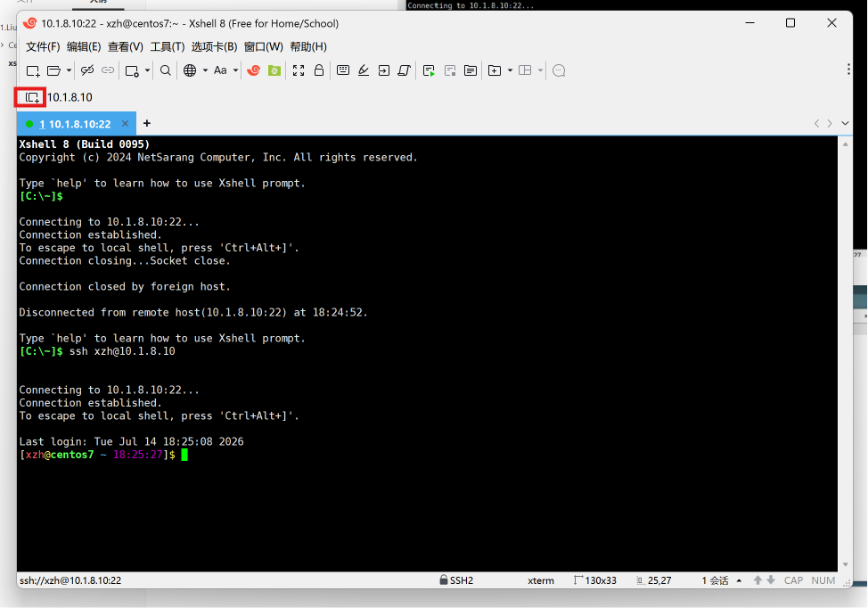Click the Disconnect broken-link icon
Viewport: 868px width, 608px height.
(x=87, y=70)
